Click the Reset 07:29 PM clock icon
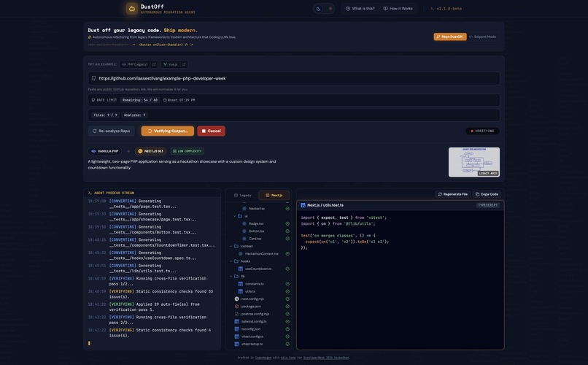The height and width of the screenshot is (365, 588). click(x=165, y=100)
